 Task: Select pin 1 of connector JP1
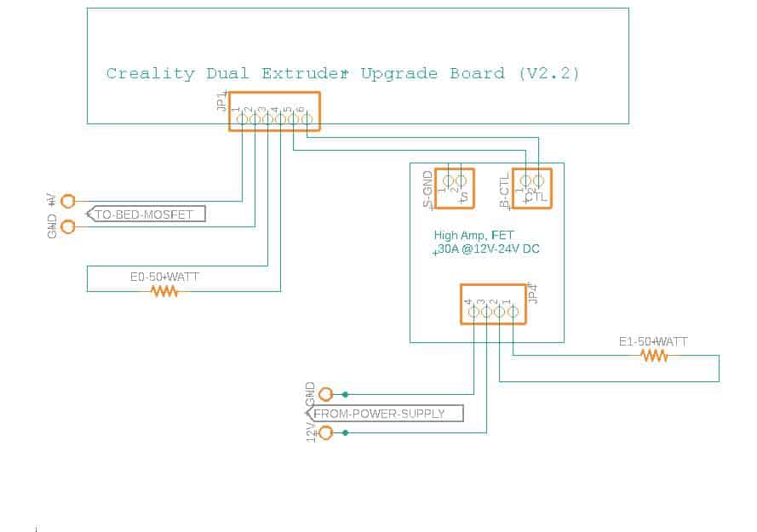(243, 119)
